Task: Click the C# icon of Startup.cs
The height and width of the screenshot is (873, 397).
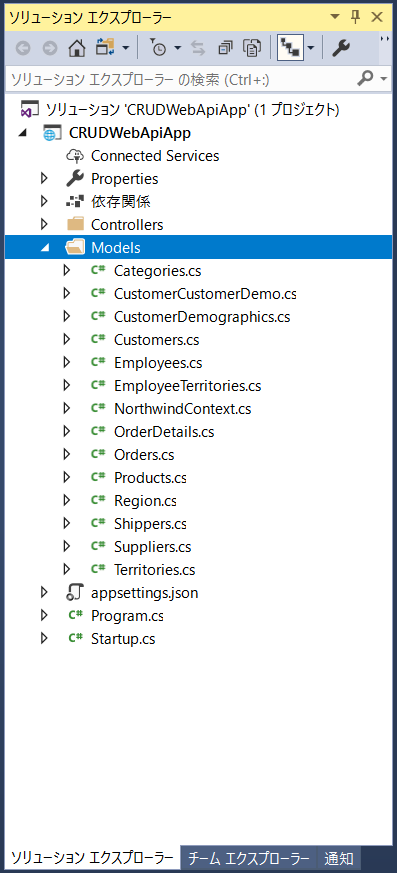Action: [x=76, y=638]
